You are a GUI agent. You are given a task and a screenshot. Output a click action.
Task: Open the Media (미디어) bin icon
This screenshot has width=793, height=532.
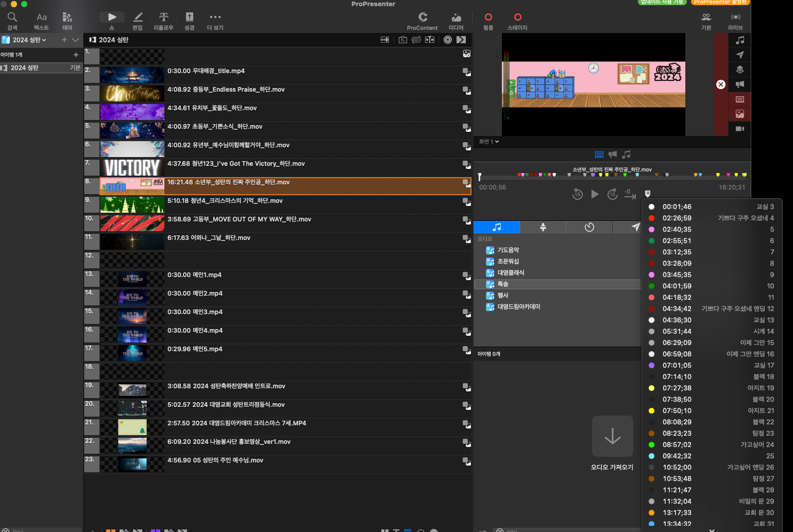[456, 21]
